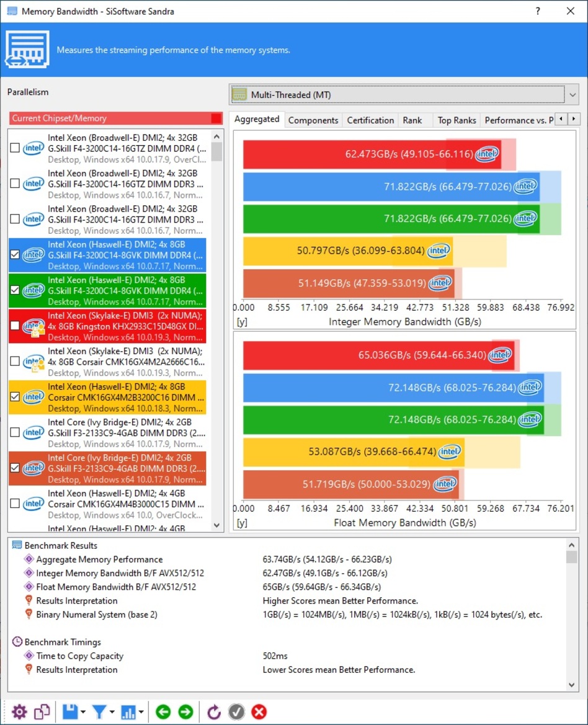The image size is (588, 725).
Task: Click the tab strip right scroll arrow
Action: 574,119
